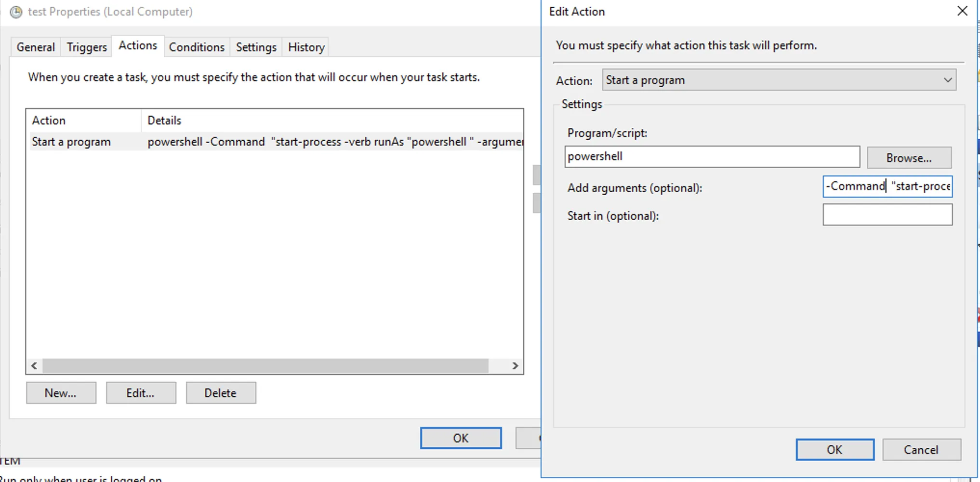Click the Edit... button under the actions list
The height and width of the screenshot is (482, 980).
coord(141,393)
